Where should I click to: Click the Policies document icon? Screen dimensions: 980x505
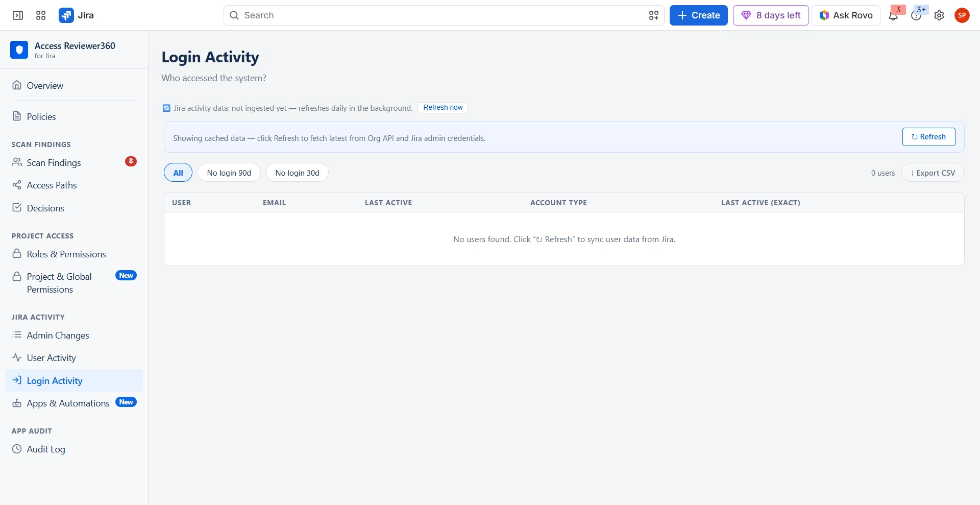coord(17,116)
